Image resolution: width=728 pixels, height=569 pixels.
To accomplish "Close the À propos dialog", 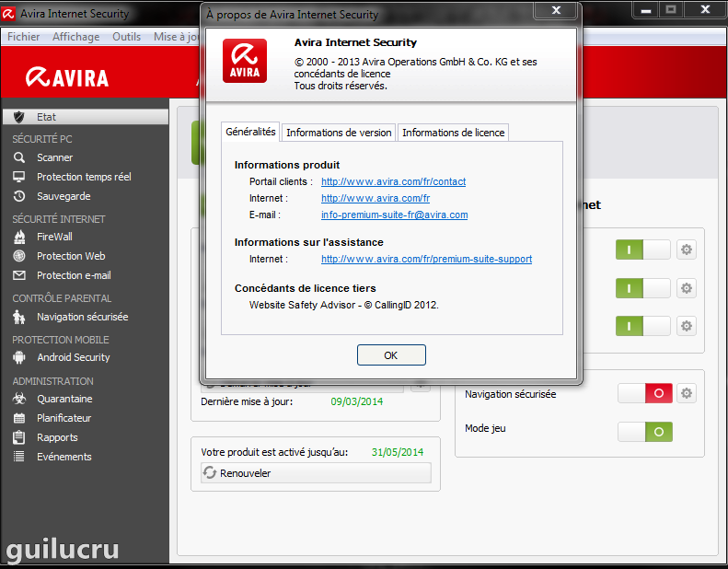I will [x=557, y=10].
